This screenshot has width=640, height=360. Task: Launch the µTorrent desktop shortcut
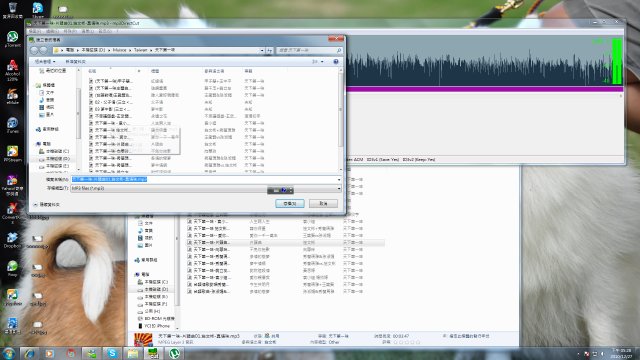pyautogui.click(x=12, y=39)
